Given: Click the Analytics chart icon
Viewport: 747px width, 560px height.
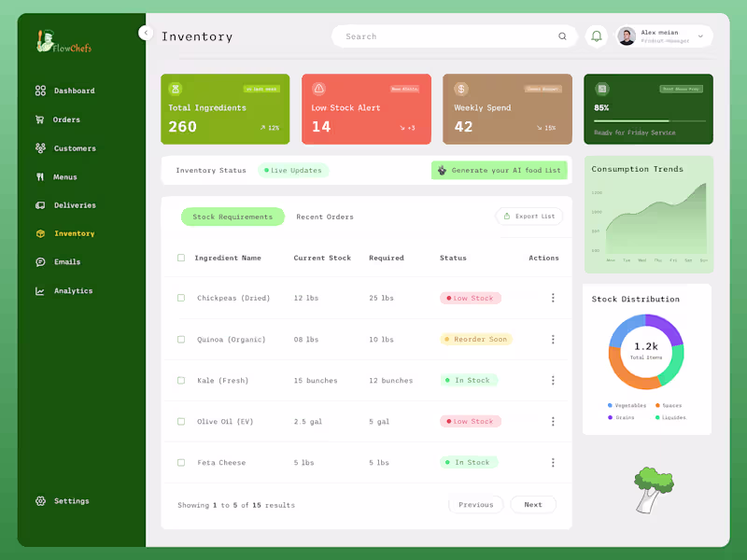Looking at the screenshot, I should click(40, 291).
